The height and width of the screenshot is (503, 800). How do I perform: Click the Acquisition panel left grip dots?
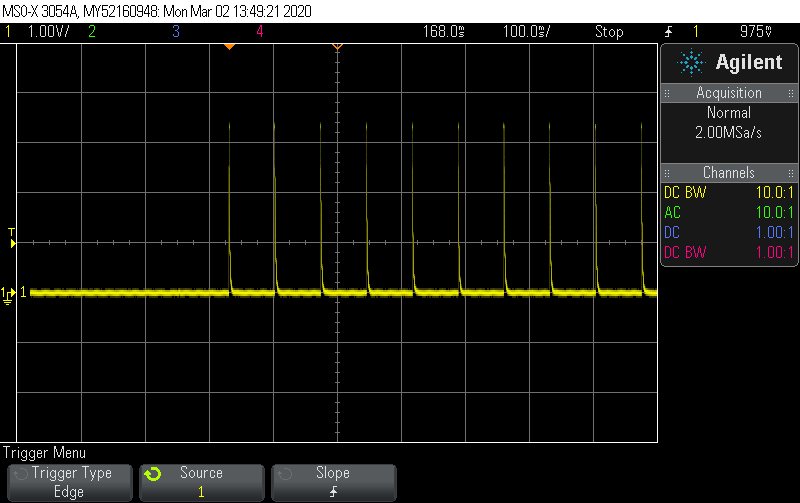tap(667, 93)
